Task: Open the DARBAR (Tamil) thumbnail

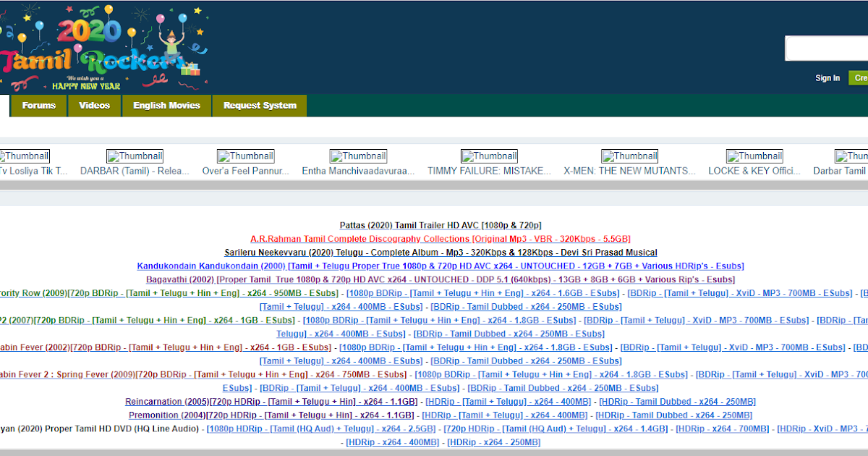Action: 135,156
